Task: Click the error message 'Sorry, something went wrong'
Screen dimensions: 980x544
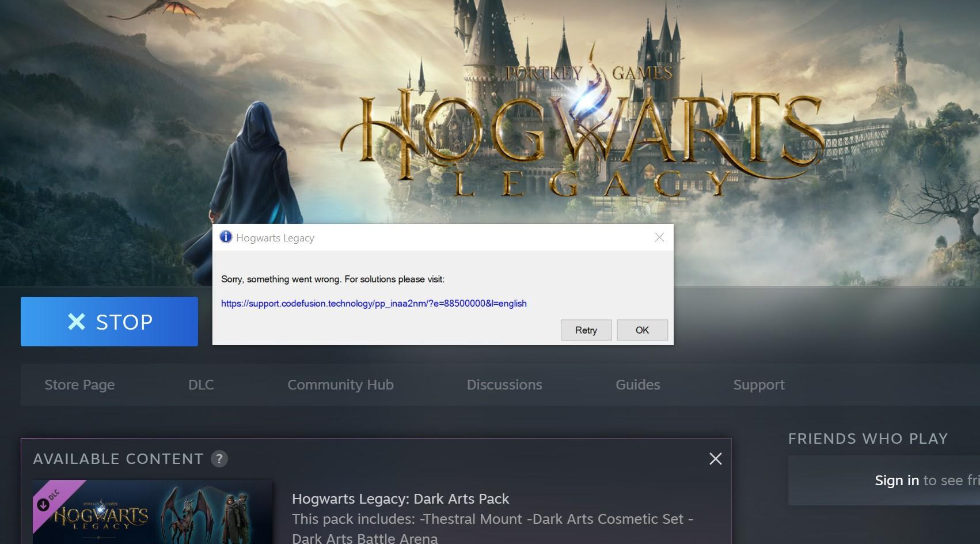Action: click(x=333, y=279)
